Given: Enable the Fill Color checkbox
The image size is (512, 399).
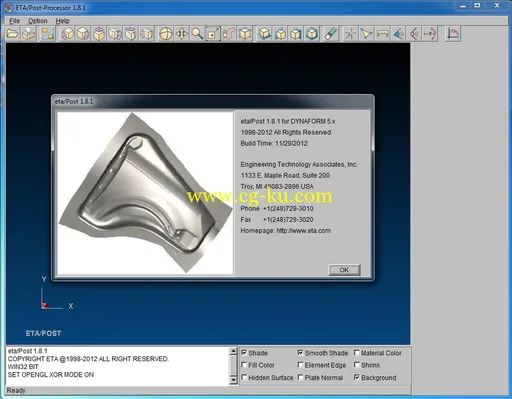Looking at the screenshot, I should tap(244, 365).
